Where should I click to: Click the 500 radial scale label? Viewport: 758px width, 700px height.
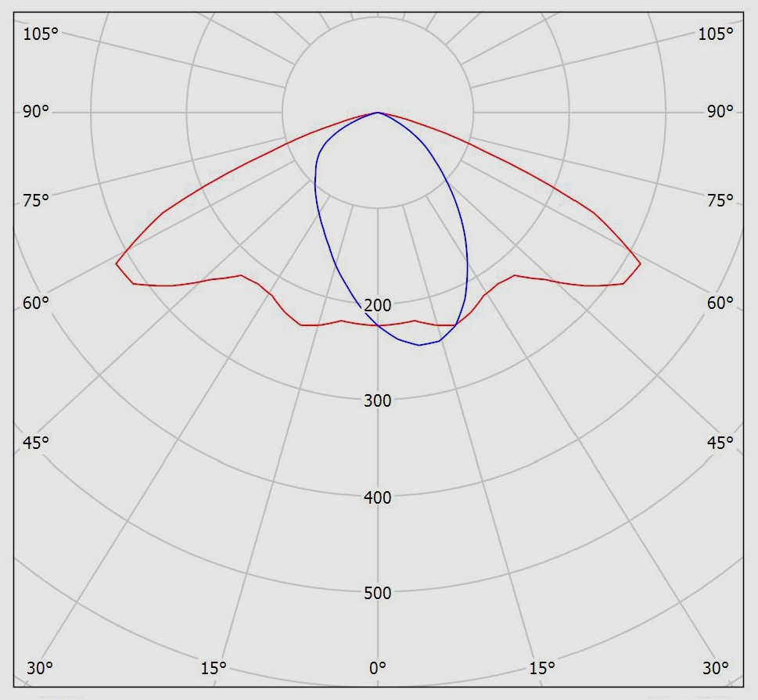click(x=378, y=593)
